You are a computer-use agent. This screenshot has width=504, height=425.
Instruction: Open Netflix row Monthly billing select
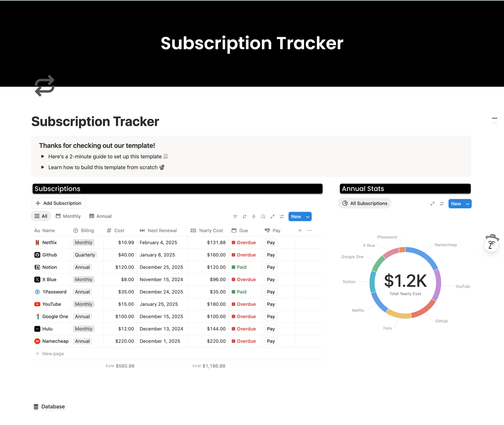pyautogui.click(x=83, y=243)
